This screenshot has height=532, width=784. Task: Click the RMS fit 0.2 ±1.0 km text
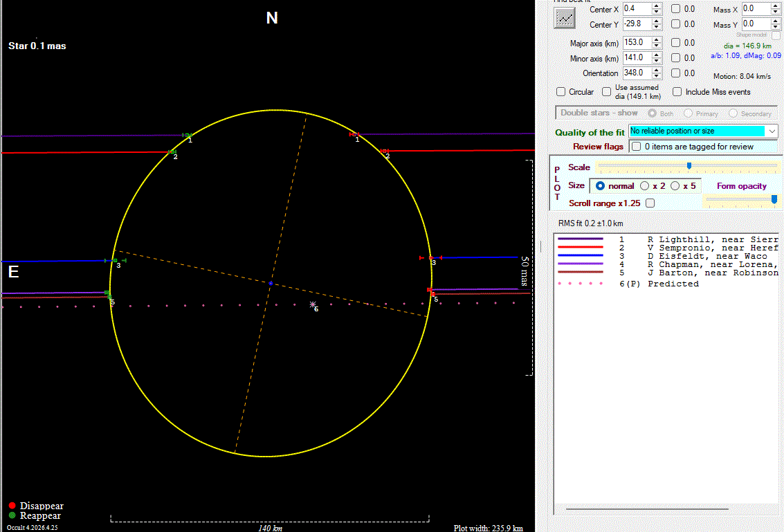(x=590, y=223)
